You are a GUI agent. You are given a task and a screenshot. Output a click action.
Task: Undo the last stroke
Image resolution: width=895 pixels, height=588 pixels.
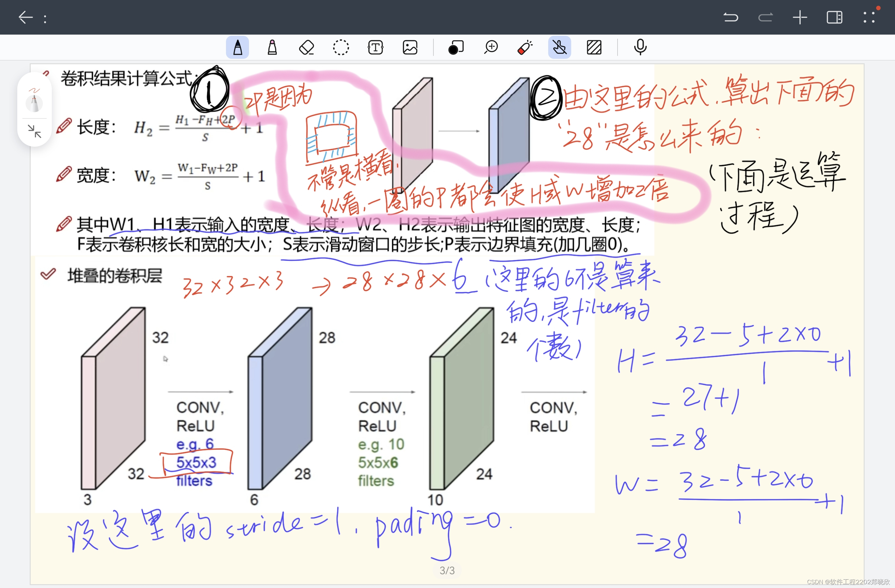point(731,17)
